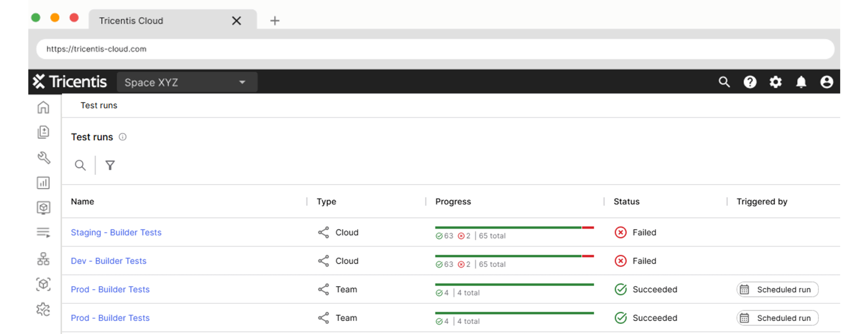Open a new browser tab with plus
Viewport: 868px width, 334px height.
pyautogui.click(x=275, y=21)
